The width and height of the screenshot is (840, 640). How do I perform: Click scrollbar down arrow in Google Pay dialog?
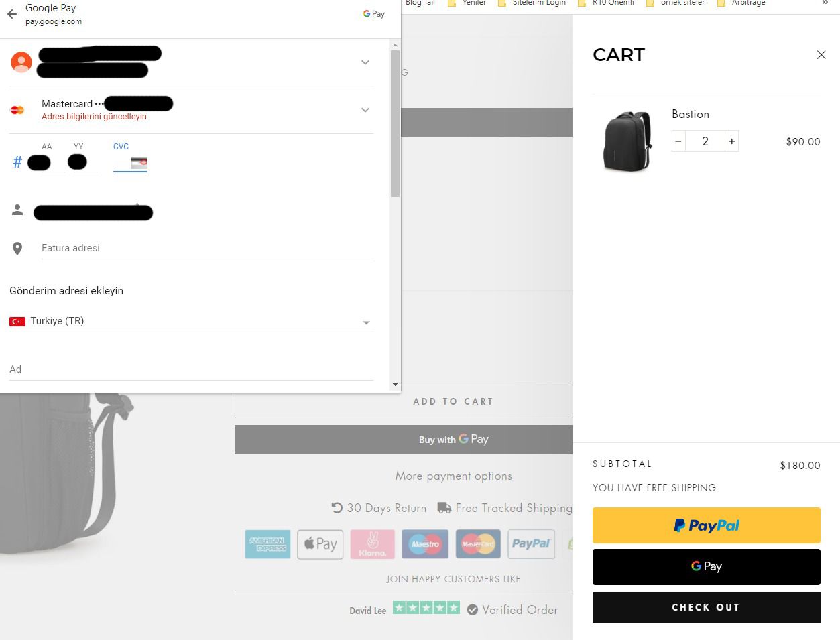[x=395, y=385]
